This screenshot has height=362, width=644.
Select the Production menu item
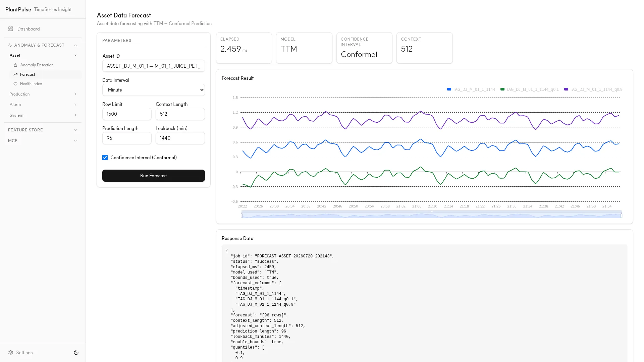coord(43,94)
